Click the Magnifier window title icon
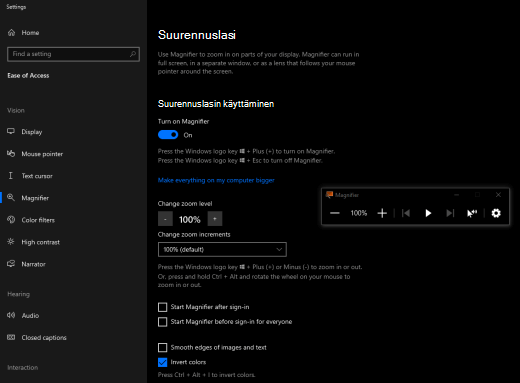This screenshot has width=520, height=383. [329, 195]
